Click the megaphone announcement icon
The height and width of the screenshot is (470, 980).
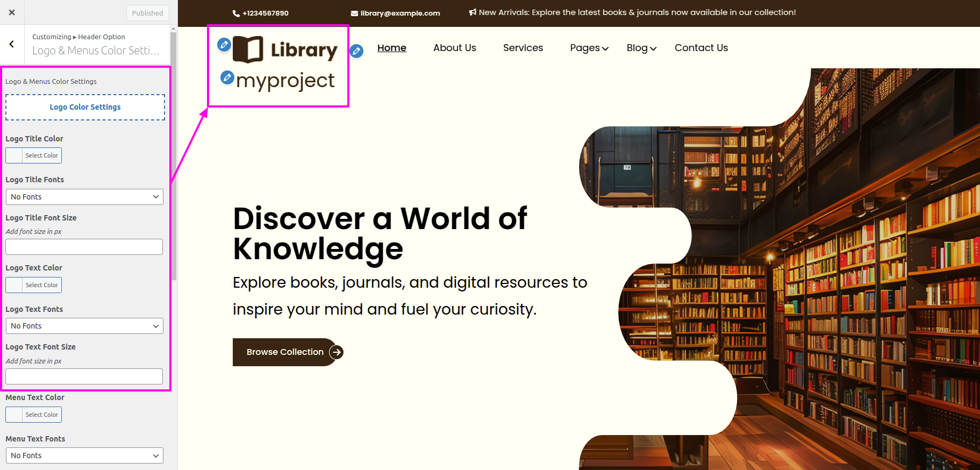point(473,12)
